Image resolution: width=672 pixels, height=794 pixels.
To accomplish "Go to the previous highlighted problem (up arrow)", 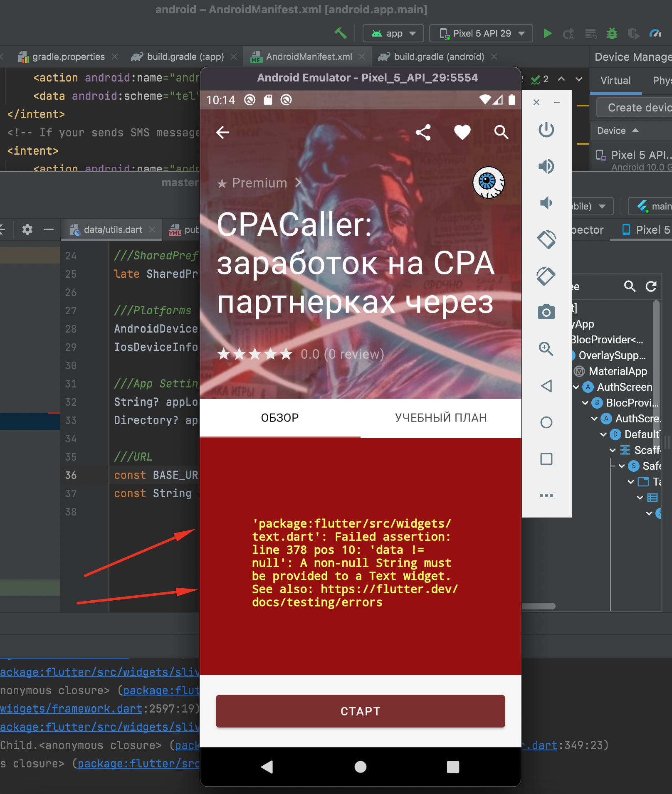I will point(561,79).
